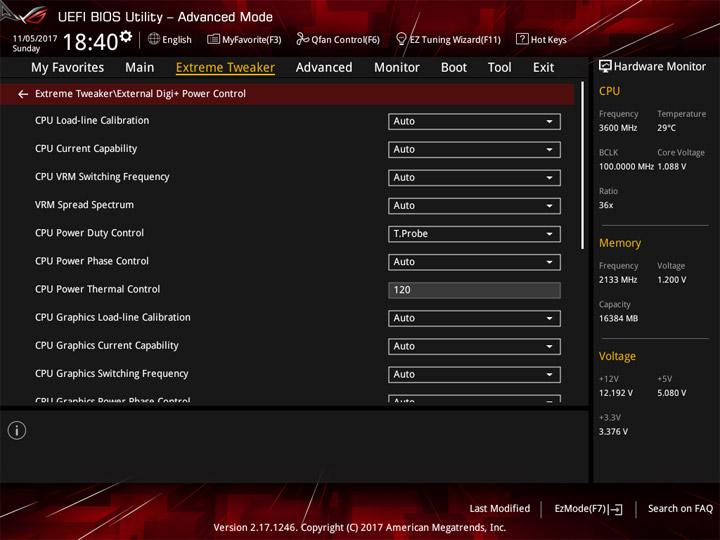The image size is (720, 540).
Task: Open CPU Graphics Switching Frequency dropdown
Action: pos(474,375)
